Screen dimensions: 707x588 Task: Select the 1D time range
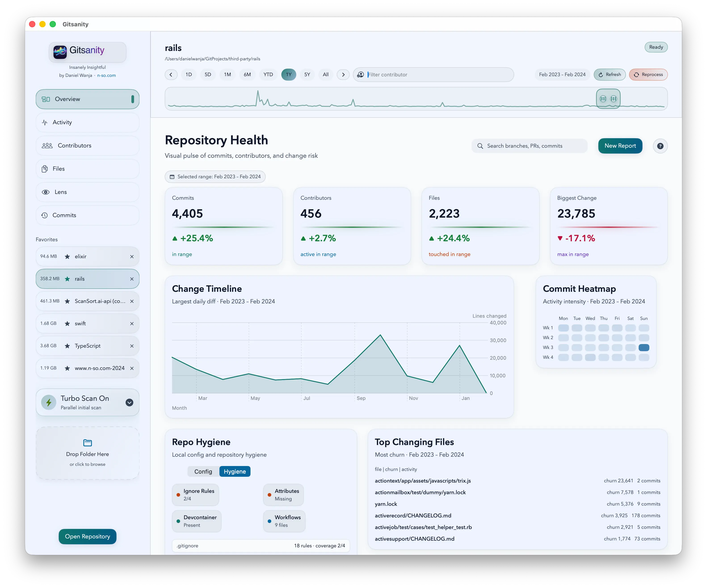coord(189,75)
